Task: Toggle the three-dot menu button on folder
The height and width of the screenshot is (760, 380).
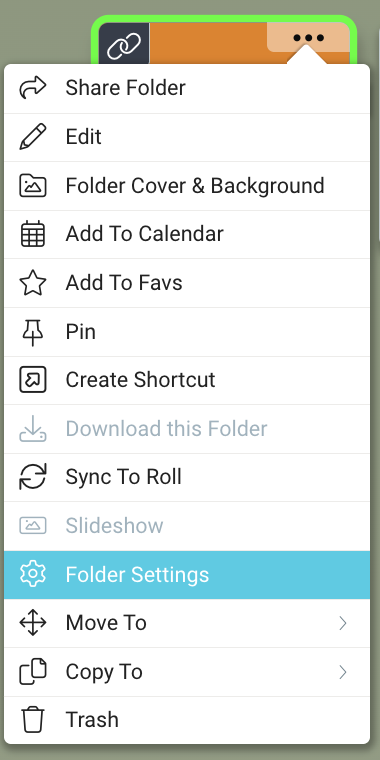Action: (x=308, y=37)
